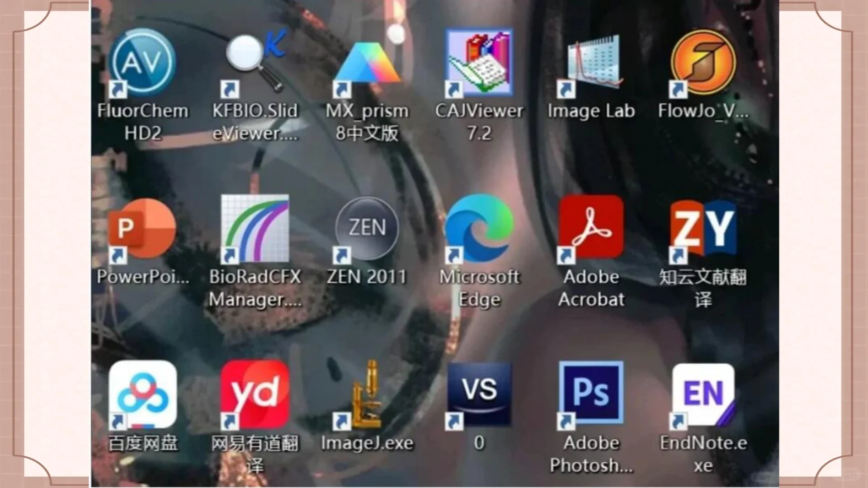Select the Adobe Photoshop Ps icon
The width and height of the screenshot is (868, 488).
(591, 393)
